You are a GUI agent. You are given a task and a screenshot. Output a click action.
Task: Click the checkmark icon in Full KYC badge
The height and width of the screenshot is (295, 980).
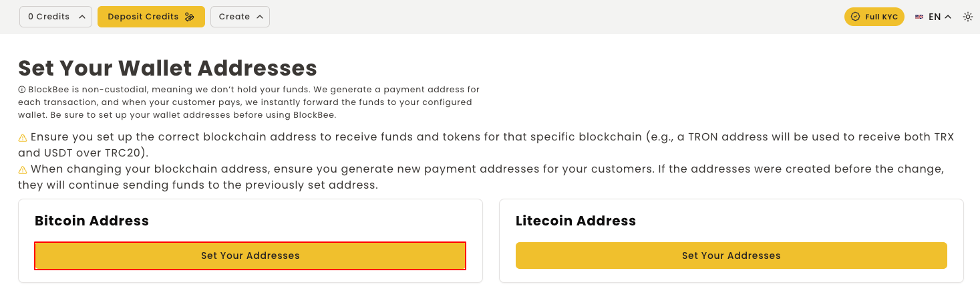pyautogui.click(x=855, y=17)
